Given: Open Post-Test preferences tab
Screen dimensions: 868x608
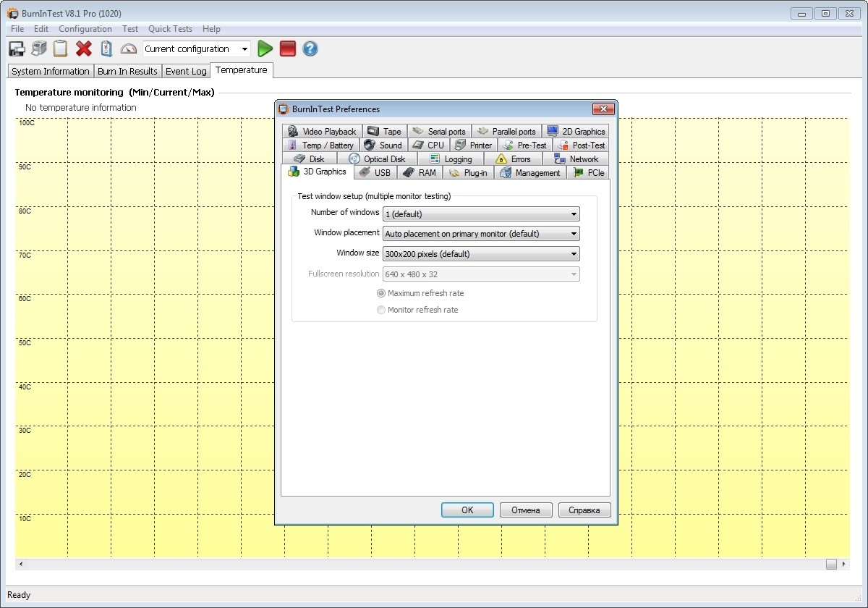Looking at the screenshot, I should point(581,145).
